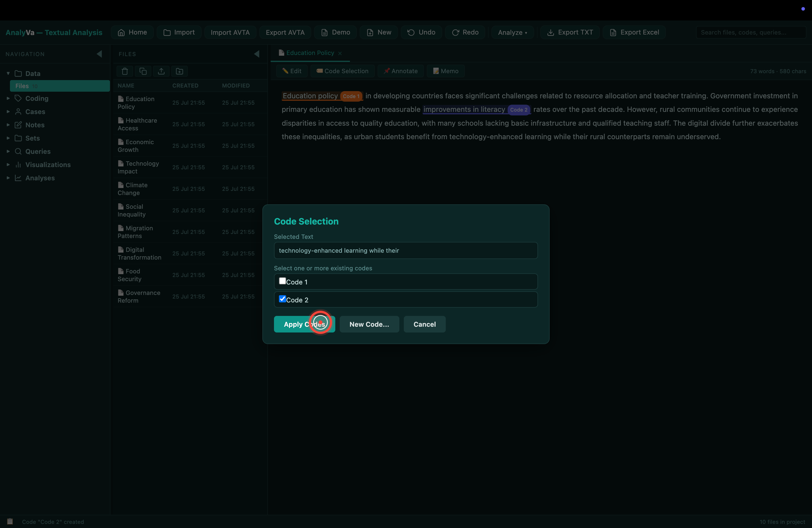Open Social Inequality file row
This screenshot has height=528, width=812.
pos(190,210)
